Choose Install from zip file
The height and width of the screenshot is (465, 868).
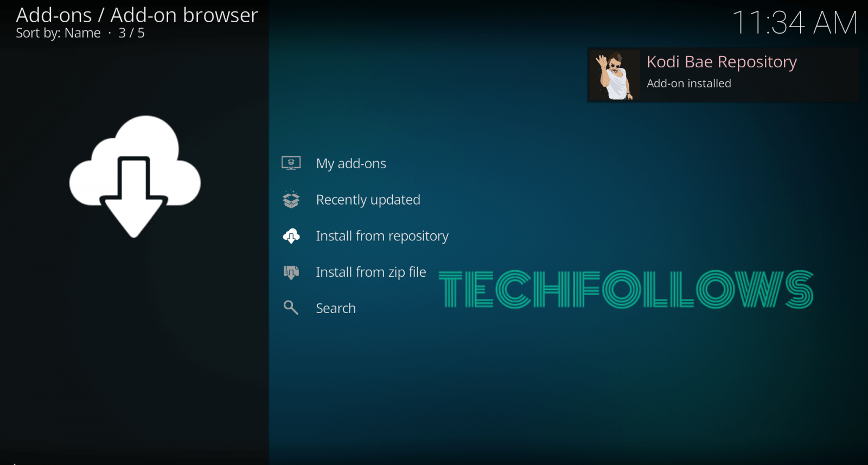click(371, 272)
